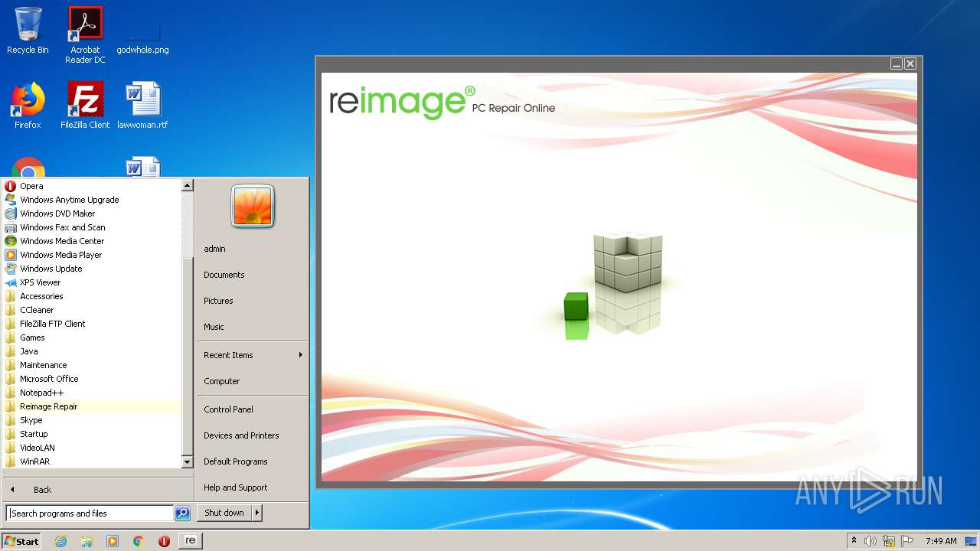This screenshot has height=551, width=980.
Task: Open Internet Explorer from taskbar
Action: [x=60, y=541]
